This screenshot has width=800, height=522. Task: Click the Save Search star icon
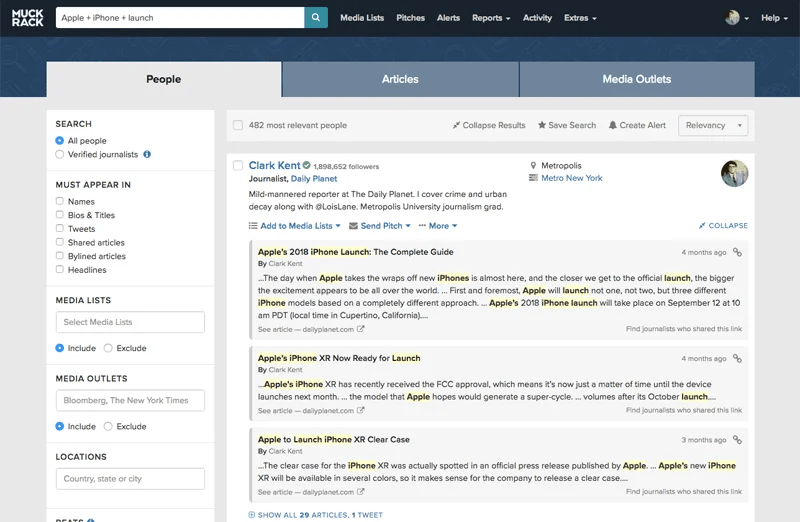tap(542, 125)
